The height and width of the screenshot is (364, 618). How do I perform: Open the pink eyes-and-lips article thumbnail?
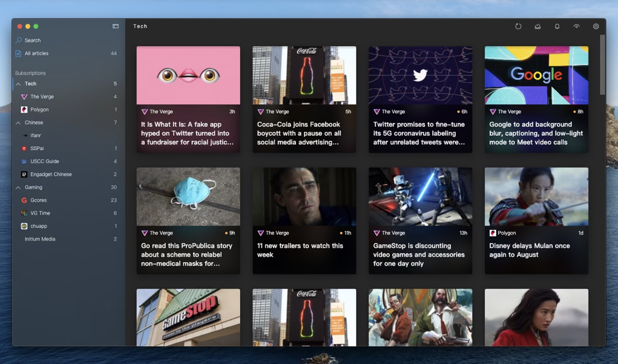(188, 75)
